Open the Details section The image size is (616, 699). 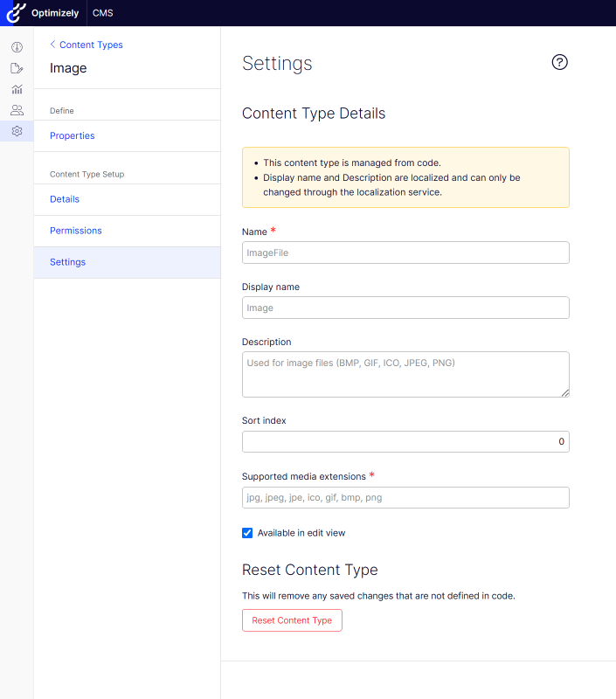pos(65,199)
